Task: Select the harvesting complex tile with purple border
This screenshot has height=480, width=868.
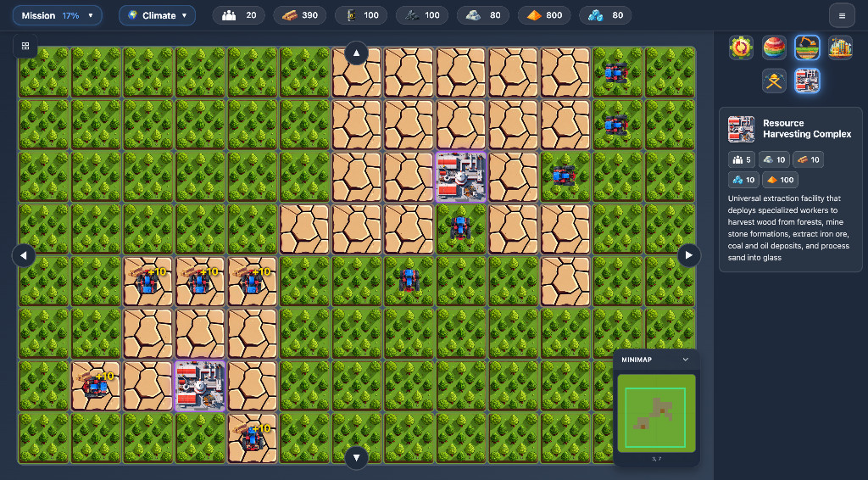Action: click(461, 177)
